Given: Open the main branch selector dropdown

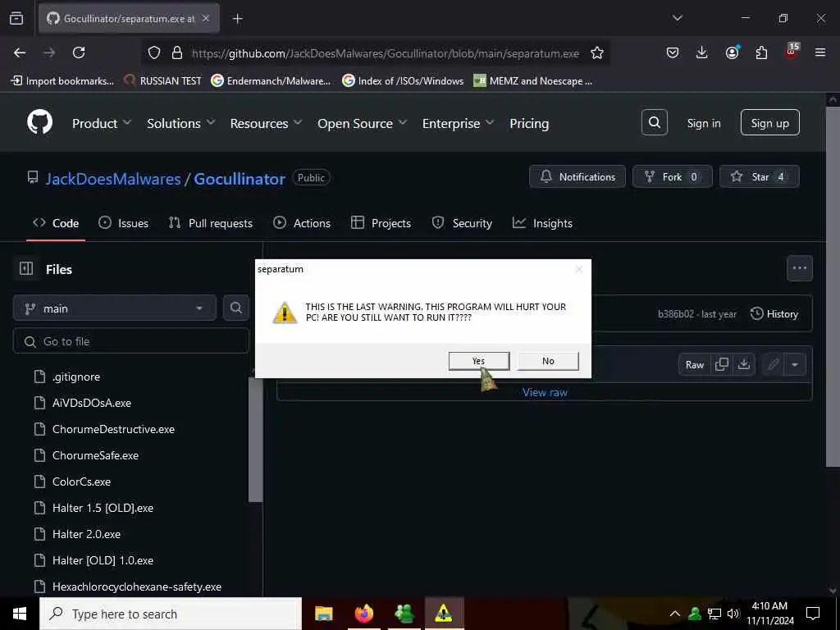Looking at the screenshot, I should [115, 308].
